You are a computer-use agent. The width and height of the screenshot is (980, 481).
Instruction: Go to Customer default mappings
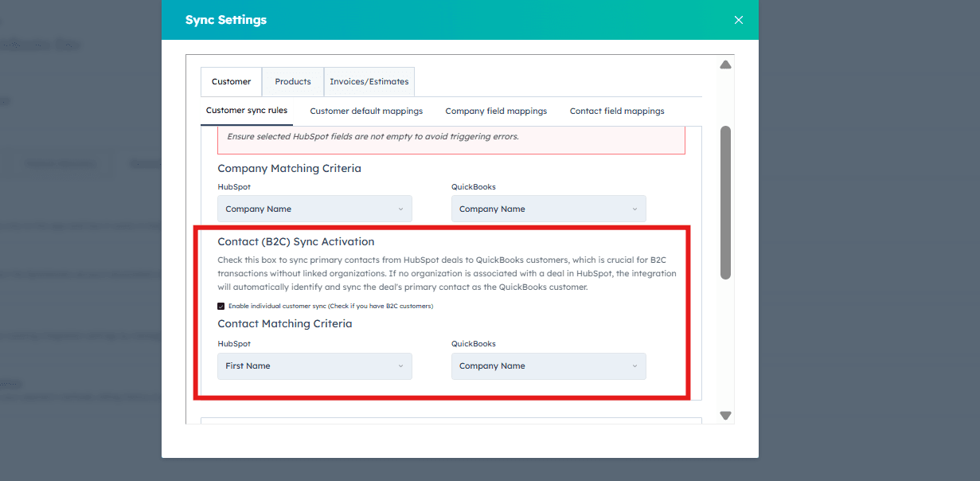coord(366,111)
